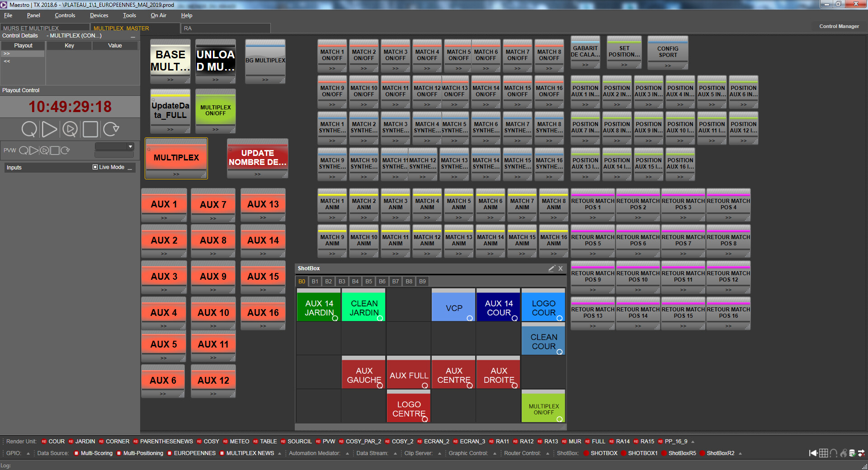Click the red MULTIPLEX button
The image size is (868, 470).
click(x=176, y=158)
